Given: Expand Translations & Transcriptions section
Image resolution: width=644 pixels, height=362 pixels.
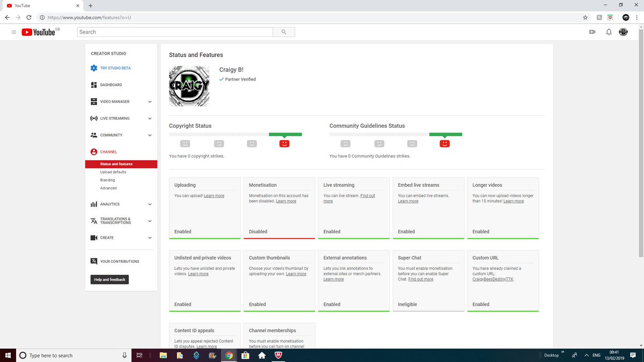Looking at the screenshot, I should coord(150,221).
